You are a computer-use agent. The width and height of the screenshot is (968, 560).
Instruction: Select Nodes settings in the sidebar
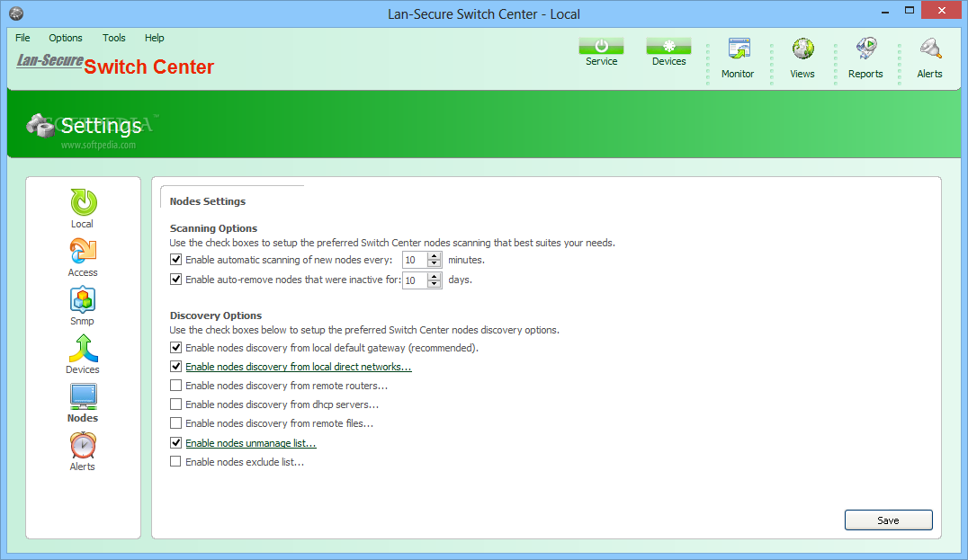[x=83, y=404]
